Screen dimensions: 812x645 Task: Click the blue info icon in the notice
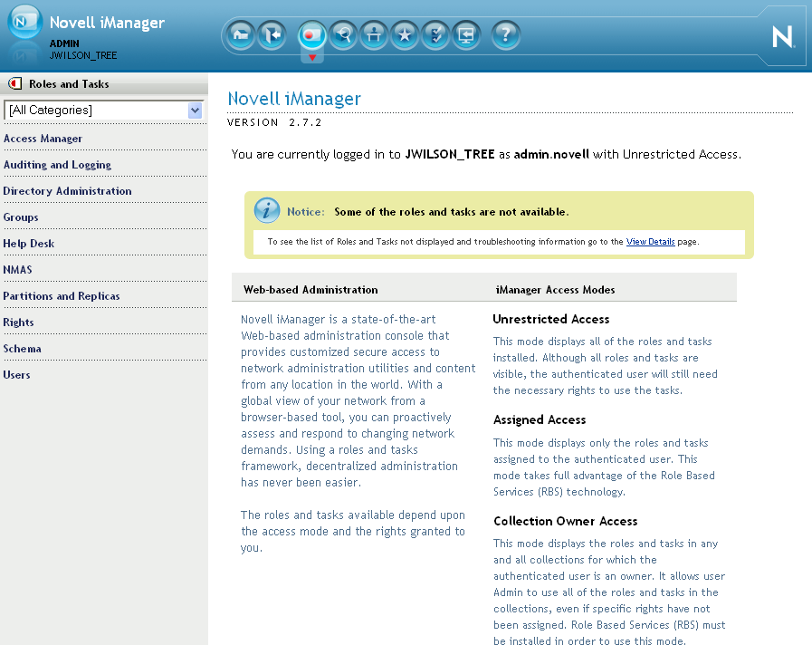(x=267, y=210)
